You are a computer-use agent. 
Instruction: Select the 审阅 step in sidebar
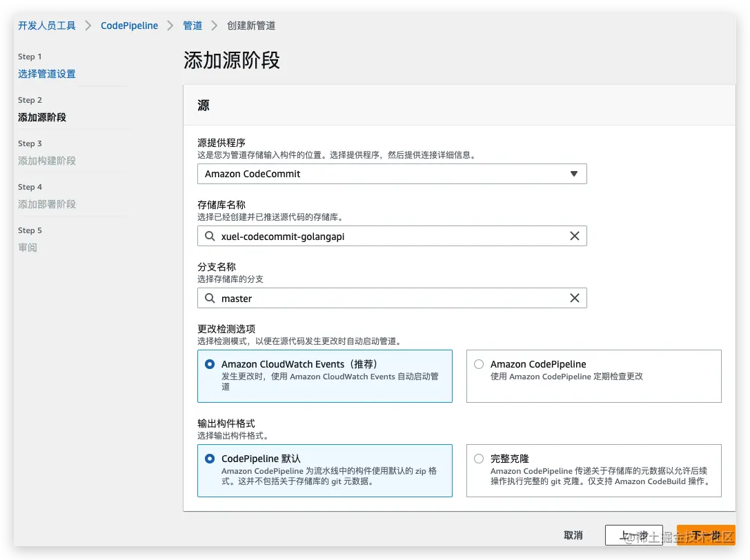[28, 248]
